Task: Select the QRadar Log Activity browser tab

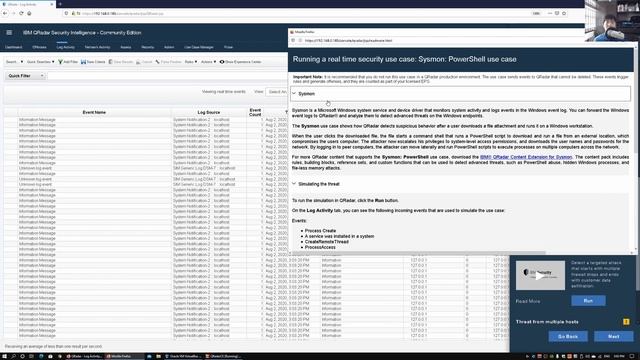Action: [27, 4]
